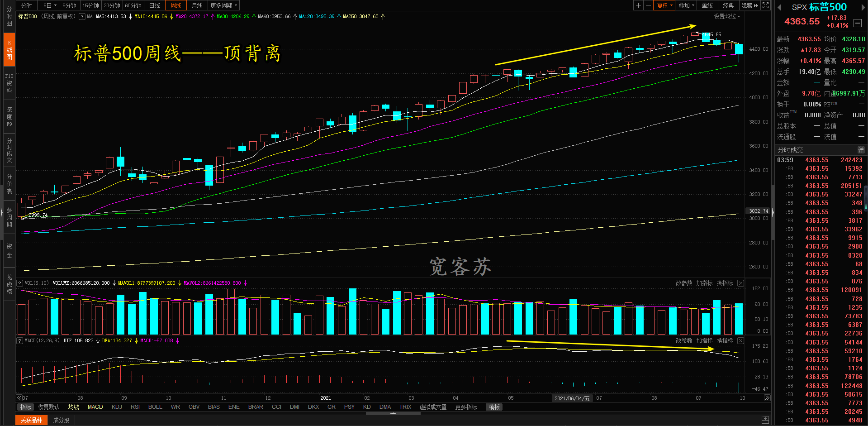Viewport: 868px width, 426px height.
Task: Open VOL indicator help question-mark icon
Action: tap(20, 283)
